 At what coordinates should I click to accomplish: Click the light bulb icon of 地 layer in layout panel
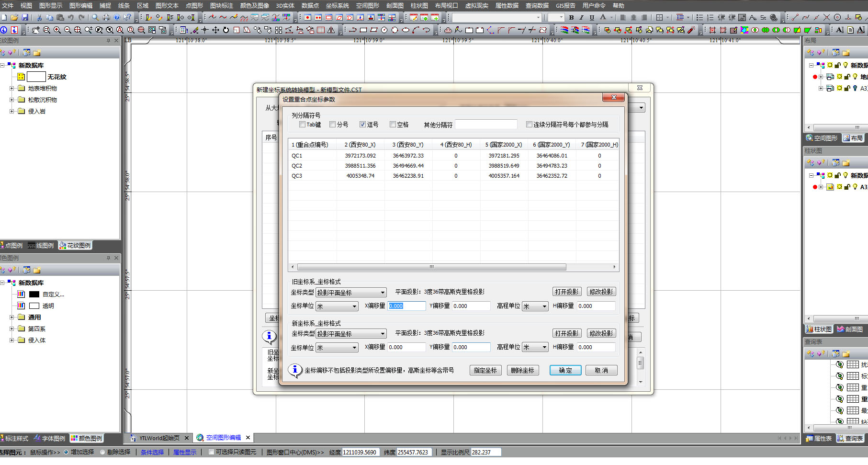pos(855,77)
